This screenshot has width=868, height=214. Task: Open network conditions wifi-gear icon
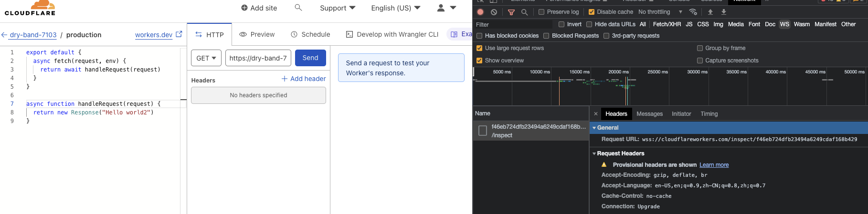(x=693, y=12)
